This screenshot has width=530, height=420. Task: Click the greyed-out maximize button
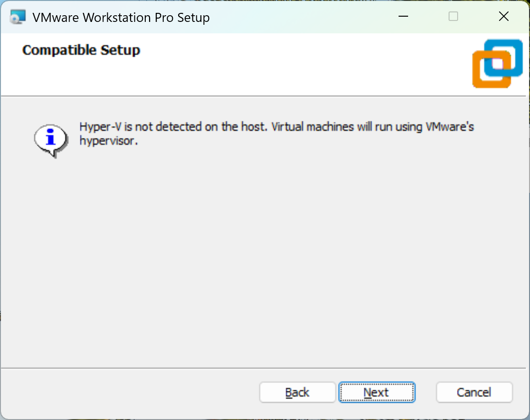[453, 17]
